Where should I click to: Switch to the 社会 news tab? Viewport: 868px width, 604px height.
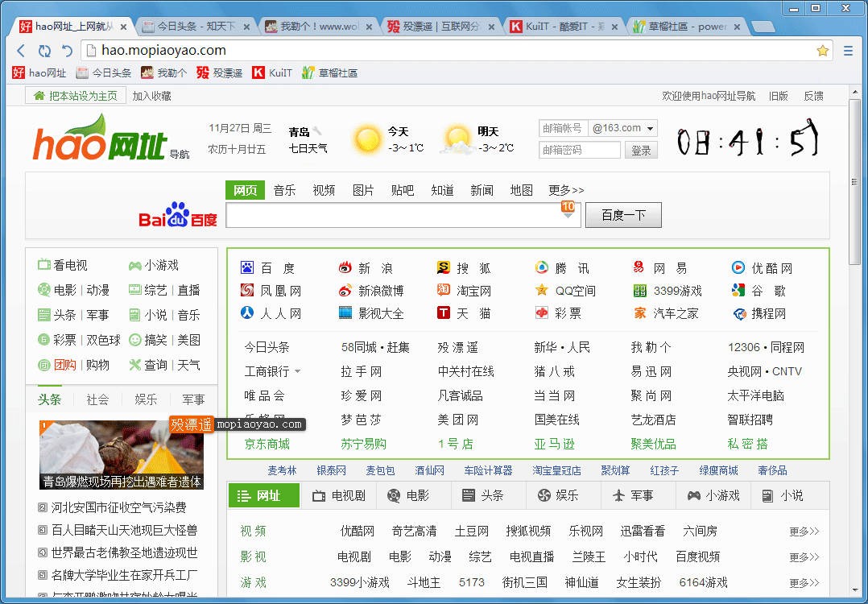point(98,399)
